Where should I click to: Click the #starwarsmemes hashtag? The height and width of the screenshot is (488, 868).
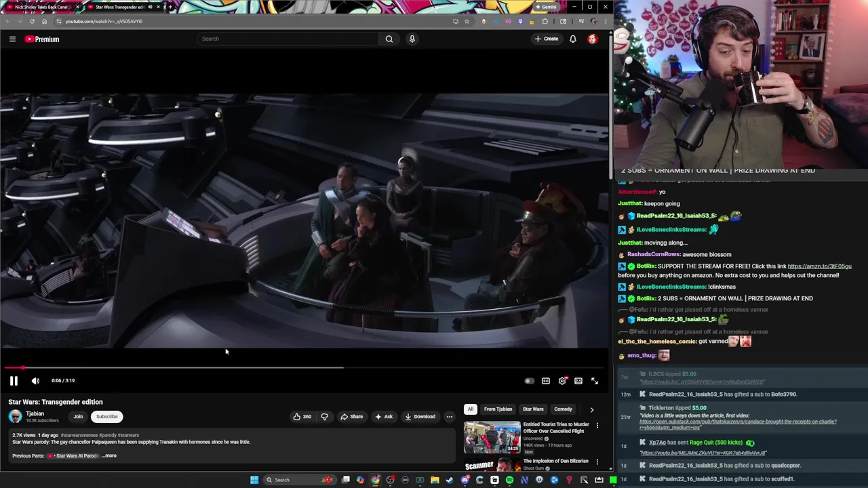pyautogui.click(x=79, y=435)
